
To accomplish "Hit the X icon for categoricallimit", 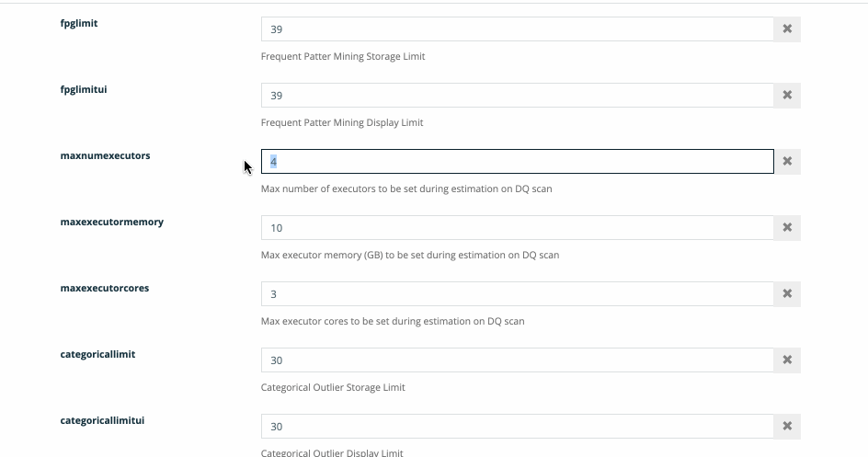I will 787,360.
